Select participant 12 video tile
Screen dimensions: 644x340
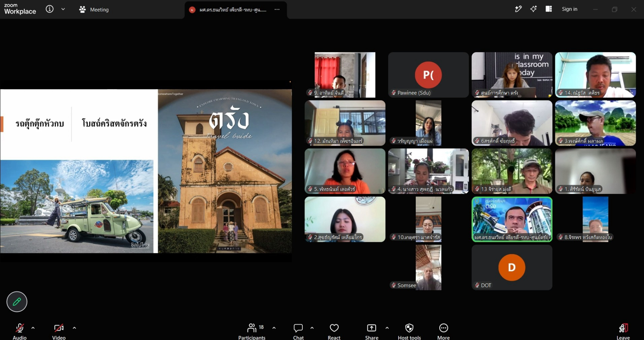(x=345, y=123)
